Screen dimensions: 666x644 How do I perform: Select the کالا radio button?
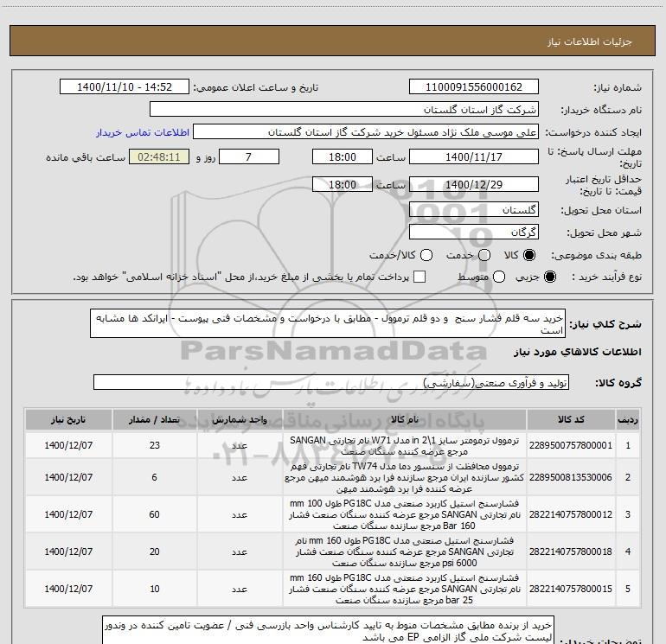[529, 255]
